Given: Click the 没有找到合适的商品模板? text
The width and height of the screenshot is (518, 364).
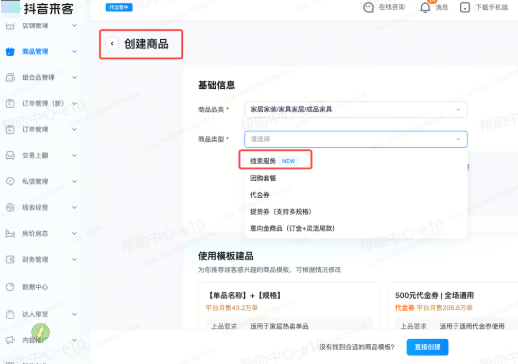Looking at the screenshot, I should pos(357,347).
